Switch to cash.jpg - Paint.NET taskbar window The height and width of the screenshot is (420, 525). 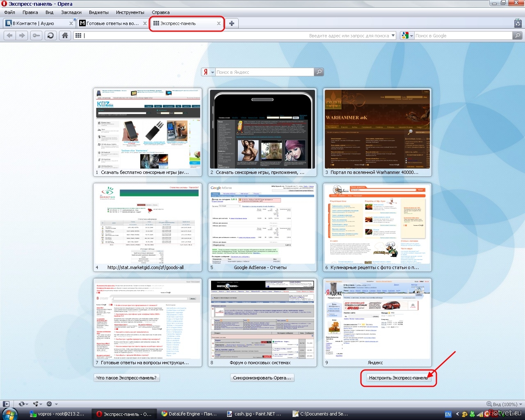click(255, 414)
